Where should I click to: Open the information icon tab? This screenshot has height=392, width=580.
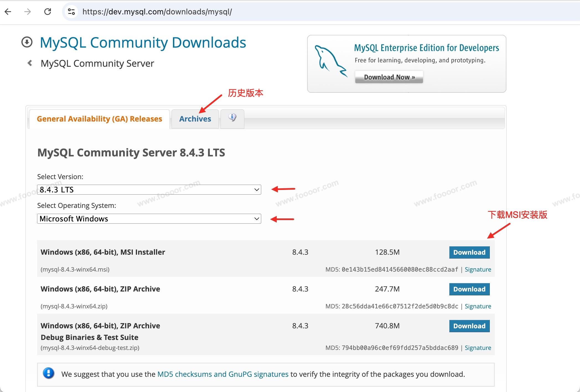(x=232, y=118)
